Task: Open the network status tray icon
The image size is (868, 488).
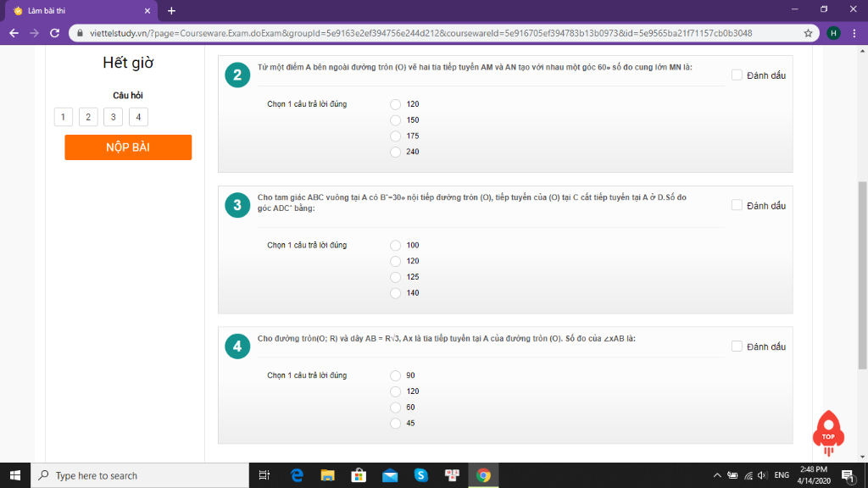Action: coord(748,475)
